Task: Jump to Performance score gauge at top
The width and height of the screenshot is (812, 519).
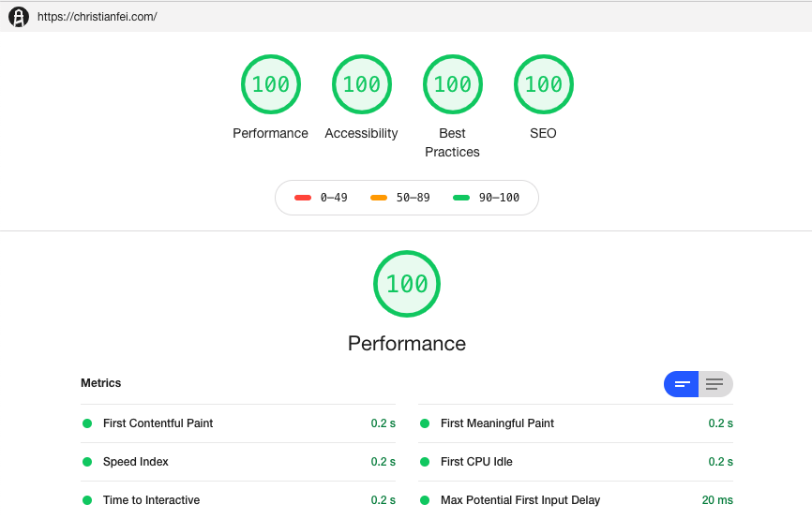Action: click(x=271, y=84)
